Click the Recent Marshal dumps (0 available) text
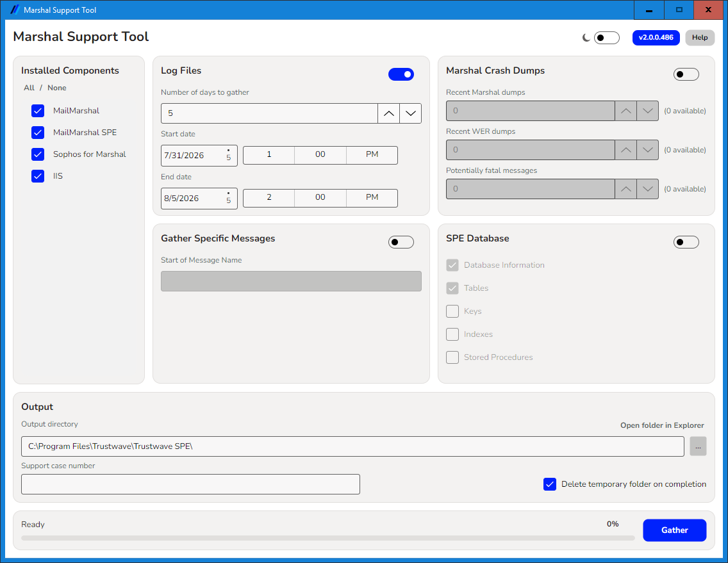 click(x=685, y=111)
